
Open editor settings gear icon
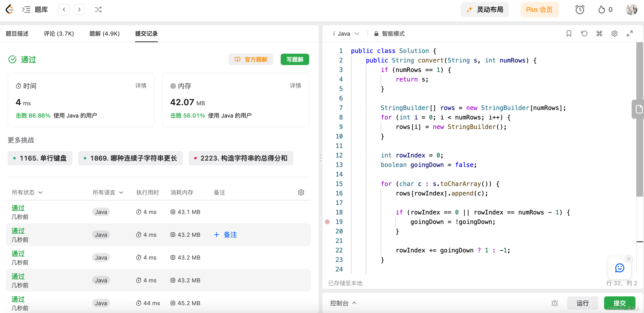(x=614, y=33)
